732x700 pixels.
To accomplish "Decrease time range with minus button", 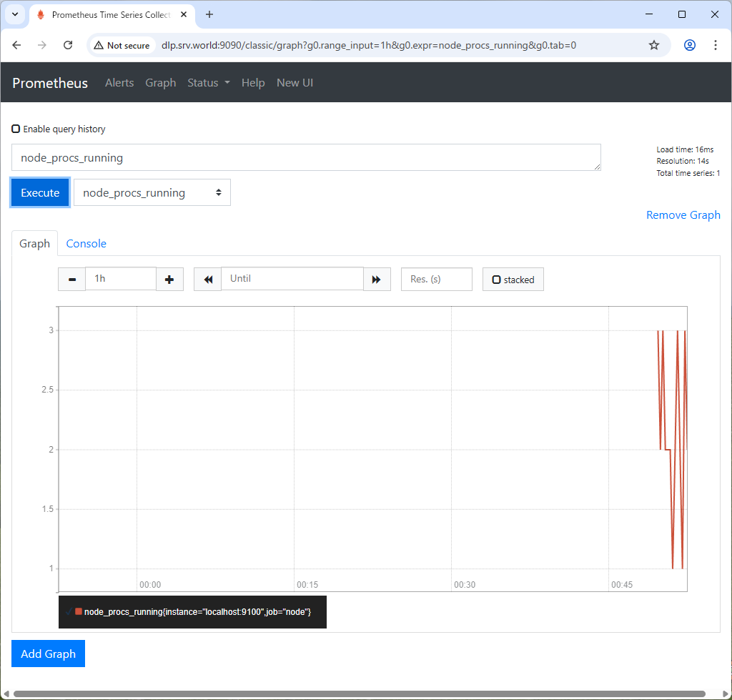I will 71,279.
